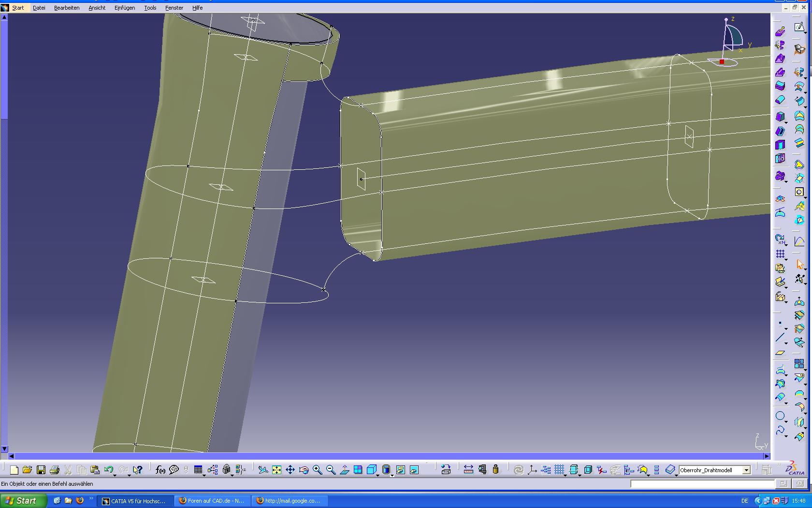Click the vertical scrollbar down arrow
This screenshot has width=812, height=508.
point(4,449)
